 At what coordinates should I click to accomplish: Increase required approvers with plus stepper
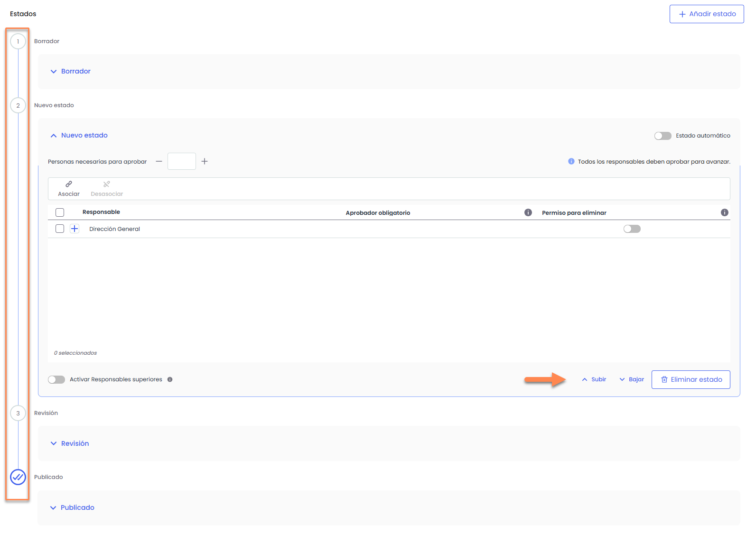(x=205, y=161)
